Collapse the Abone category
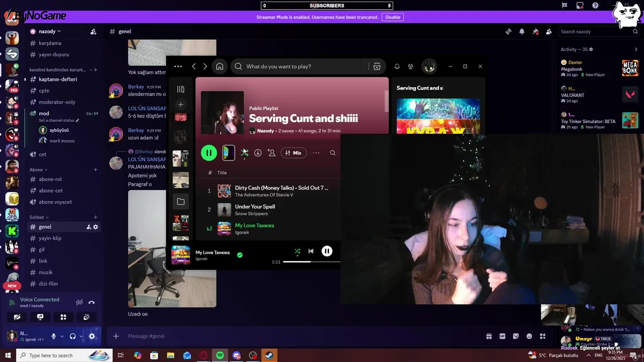Image resolution: width=644 pixels, height=362 pixels. 38,170
